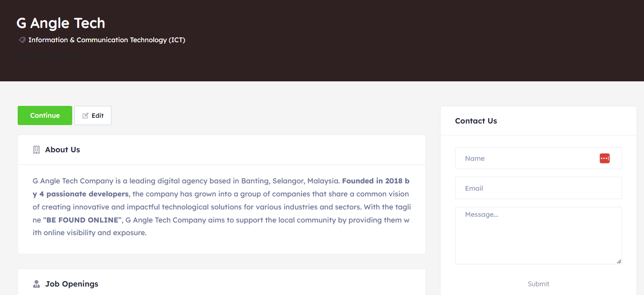Click the About Us section heading
The height and width of the screenshot is (295, 644).
63,150
